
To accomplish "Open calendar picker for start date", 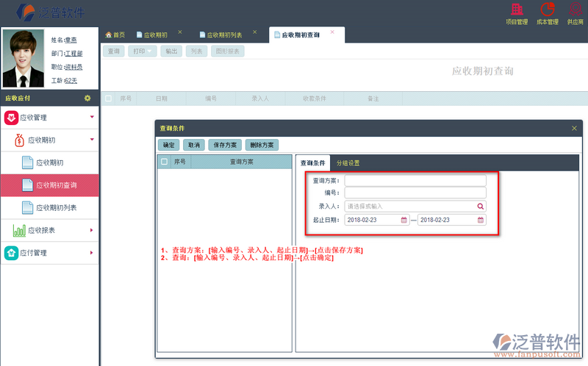I will 404,220.
